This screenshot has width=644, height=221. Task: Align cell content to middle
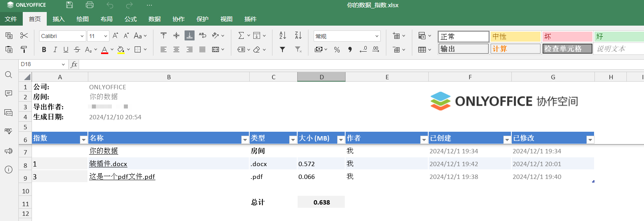pyautogui.click(x=176, y=36)
